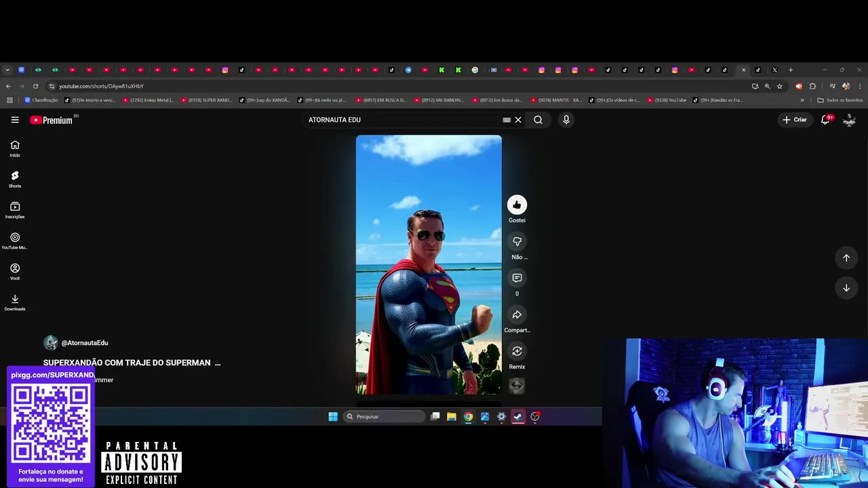Open Steam from the taskbar
The height and width of the screenshot is (488, 868).
pos(518,417)
